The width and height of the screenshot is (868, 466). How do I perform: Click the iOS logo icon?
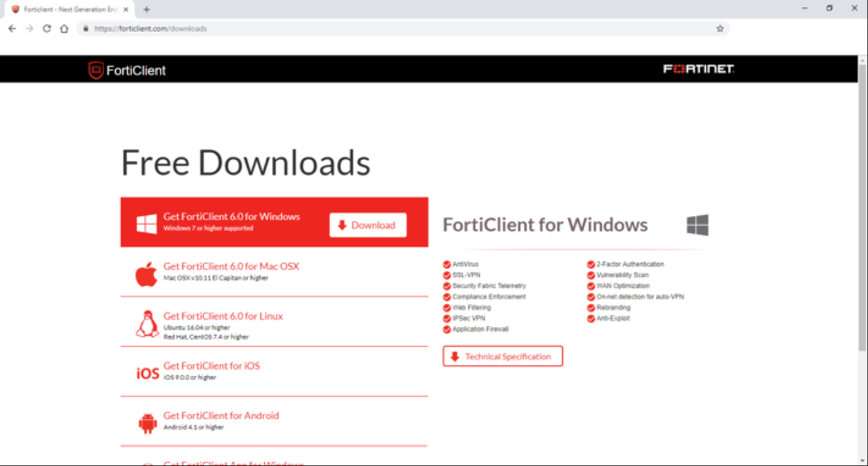147,374
